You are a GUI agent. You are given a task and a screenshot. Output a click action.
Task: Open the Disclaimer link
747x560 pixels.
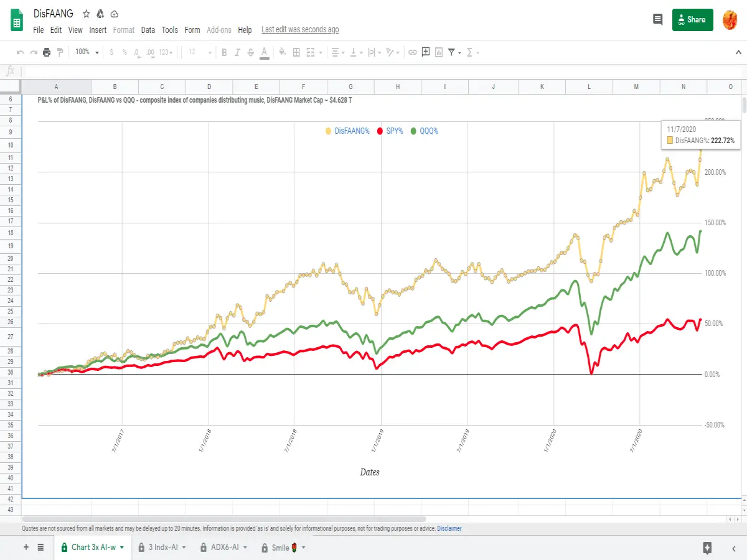pyautogui.click(x=449, y=528)
